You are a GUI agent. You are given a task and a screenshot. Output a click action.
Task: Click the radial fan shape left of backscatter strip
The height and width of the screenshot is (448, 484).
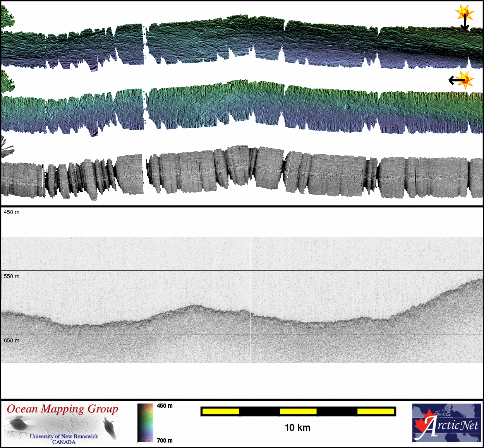point(6,148)
